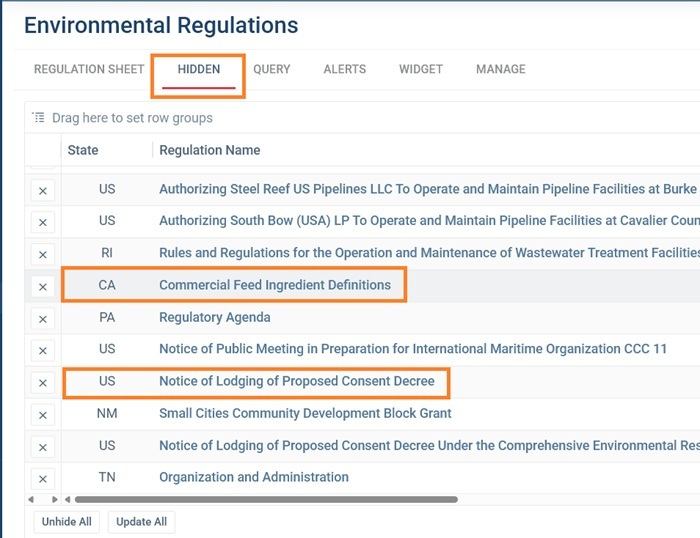
Task: Click the left scroll arrow at the grid bottom
Action: [68, 499]
